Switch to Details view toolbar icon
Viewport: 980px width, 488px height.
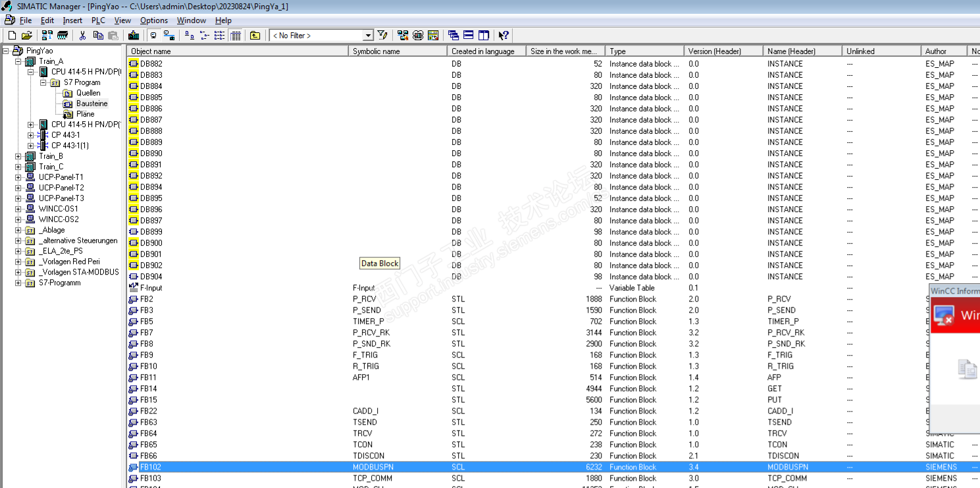(x=236, y=36)
